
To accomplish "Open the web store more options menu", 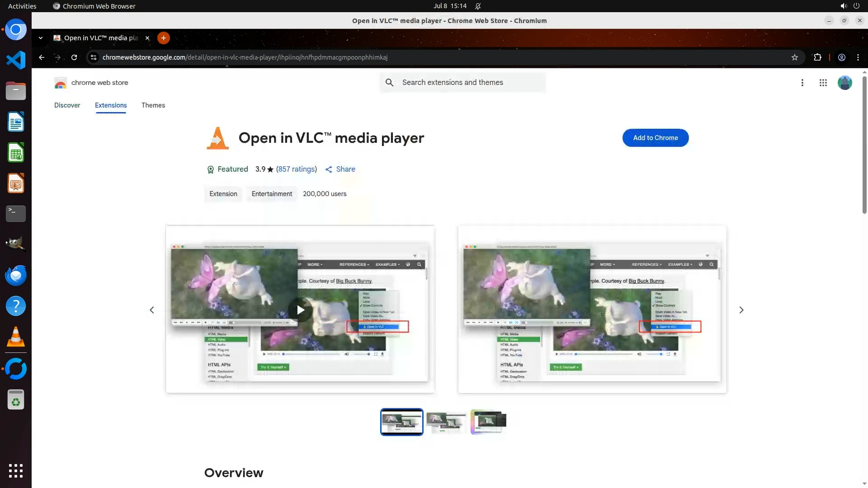I will coord(802,83).
